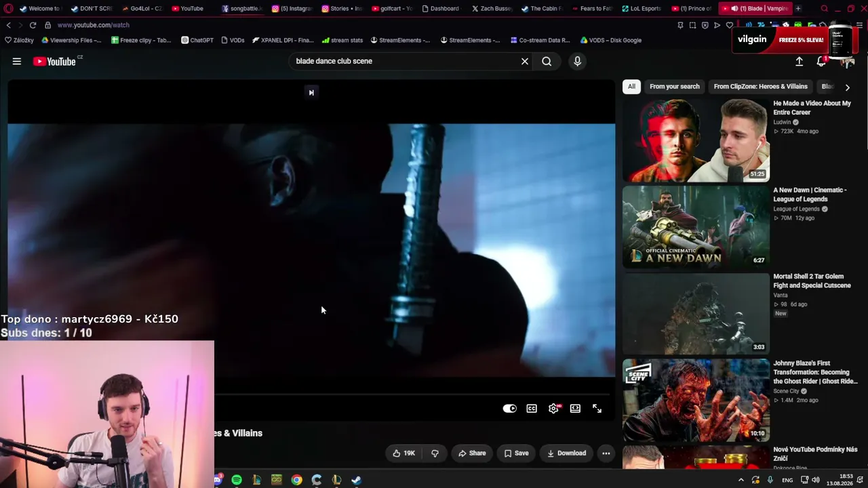
Task: Share the video with the Share button
Action: (x=472, y=453)
